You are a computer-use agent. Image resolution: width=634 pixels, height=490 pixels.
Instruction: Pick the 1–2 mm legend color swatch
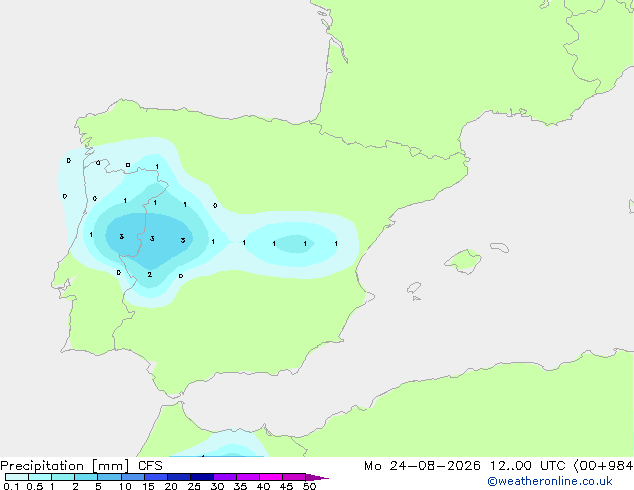tap(63, 477)
